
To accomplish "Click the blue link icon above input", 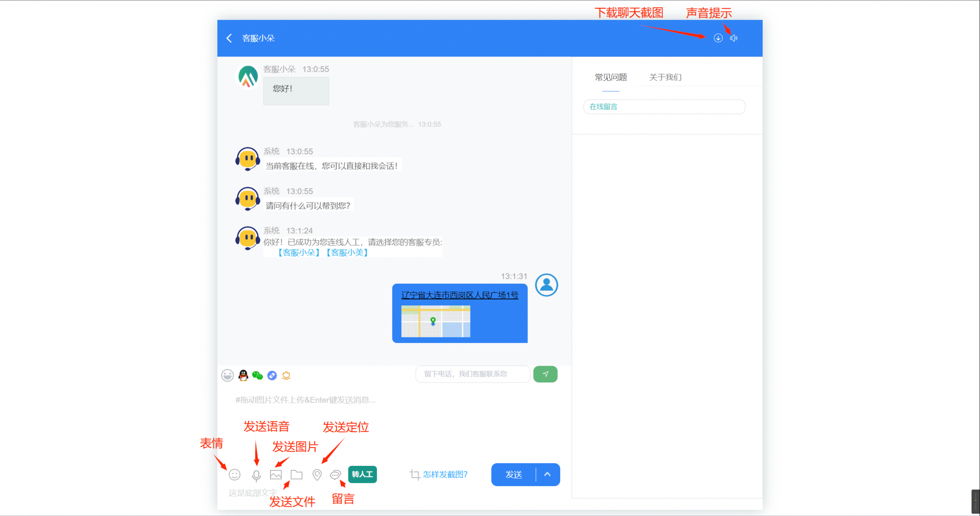I will (x=272, y=375).
